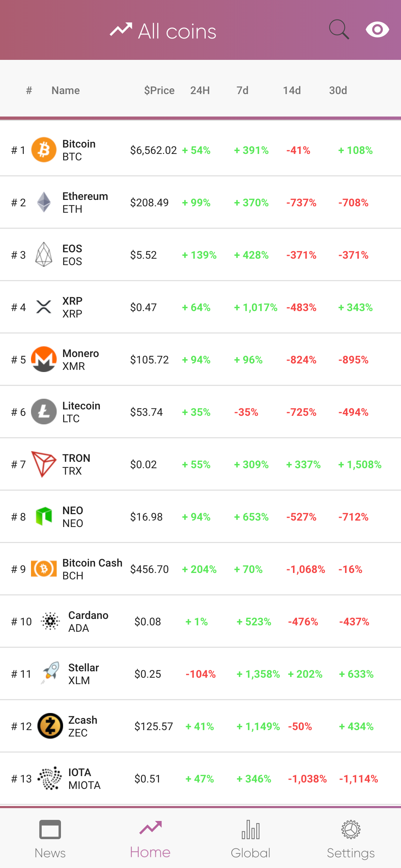The image size is (401, 868).
Task: Sort coins by Price column
Action: pyautogui.click(x=159, y=90)
